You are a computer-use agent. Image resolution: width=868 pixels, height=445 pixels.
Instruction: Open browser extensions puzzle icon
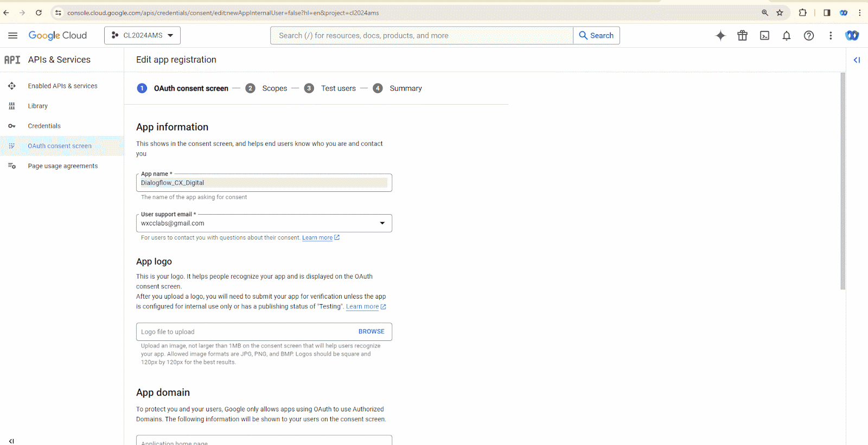coord(802,12)
